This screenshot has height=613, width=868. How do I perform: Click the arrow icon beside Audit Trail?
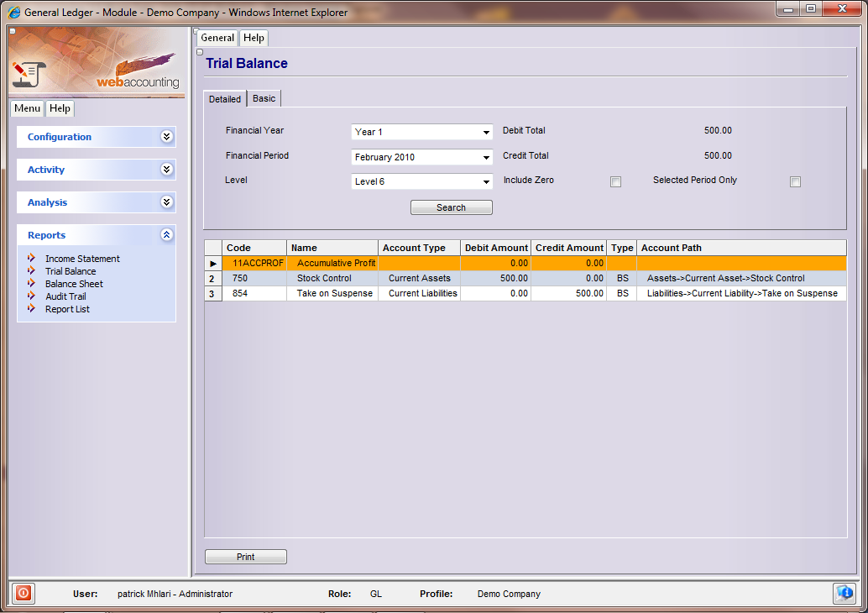coord(32,296)
